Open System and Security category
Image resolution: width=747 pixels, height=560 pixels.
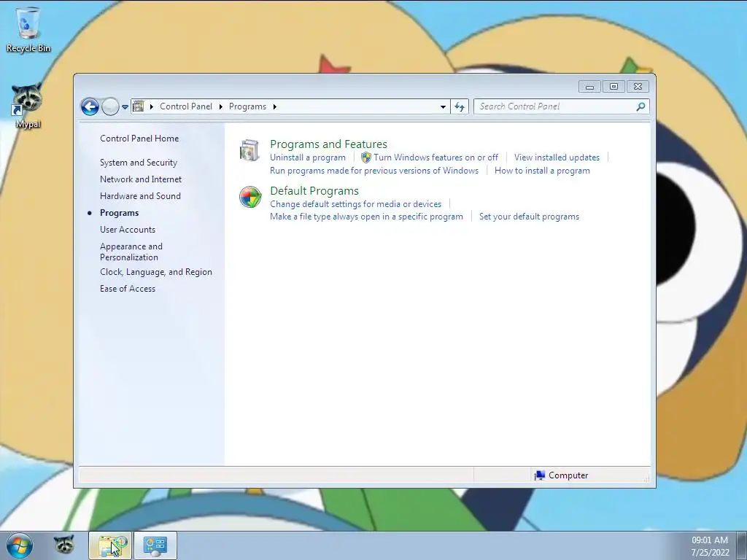(x=138, y=163)
